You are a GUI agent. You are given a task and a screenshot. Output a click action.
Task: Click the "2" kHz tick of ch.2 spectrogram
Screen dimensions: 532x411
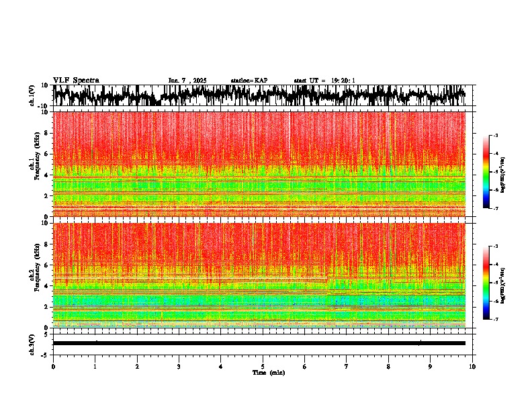point(47,307)
